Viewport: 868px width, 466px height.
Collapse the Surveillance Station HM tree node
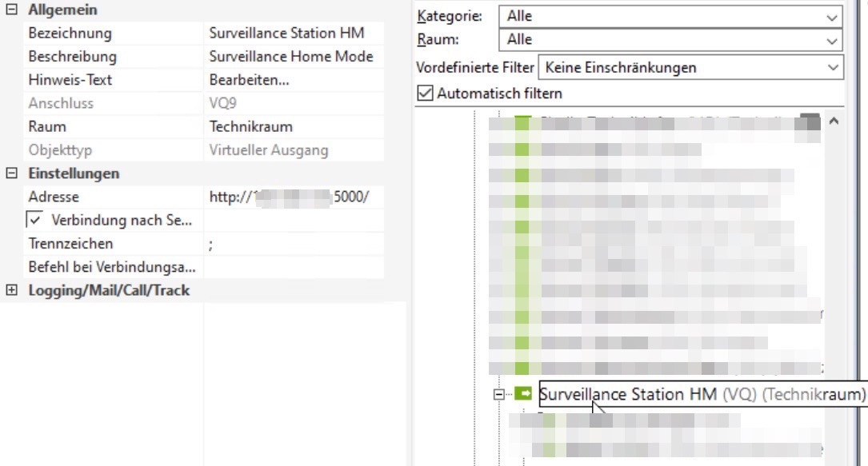point(499,394)
